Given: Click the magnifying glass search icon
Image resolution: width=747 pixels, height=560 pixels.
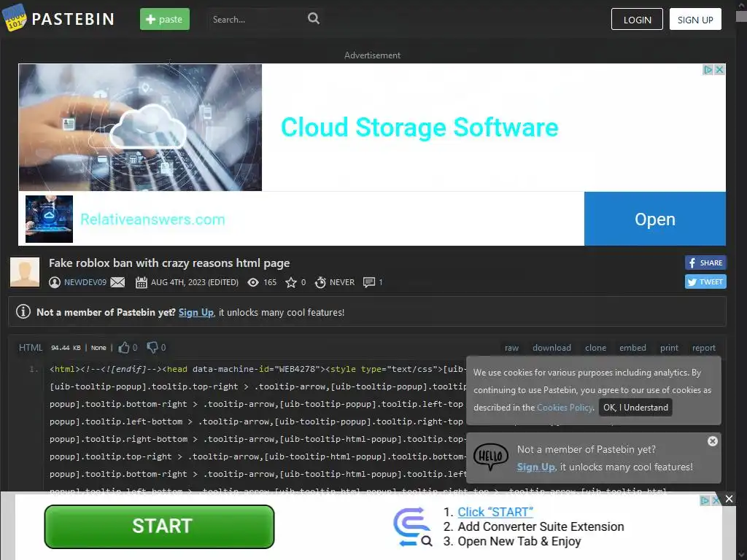Looking at the screenshot, I should pyautogui.click(x=314, y=18).
